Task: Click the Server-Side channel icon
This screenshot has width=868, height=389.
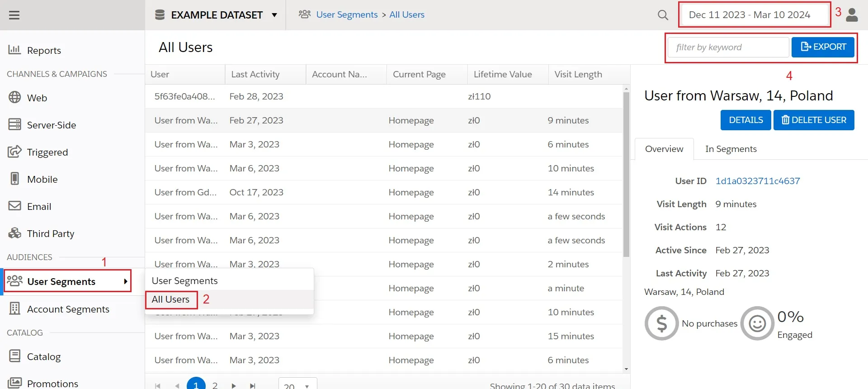Action: click(x=15, y=124)
